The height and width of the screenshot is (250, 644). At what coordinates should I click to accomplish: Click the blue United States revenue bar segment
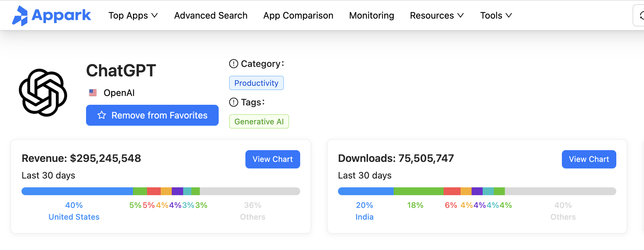coord(77,191)
